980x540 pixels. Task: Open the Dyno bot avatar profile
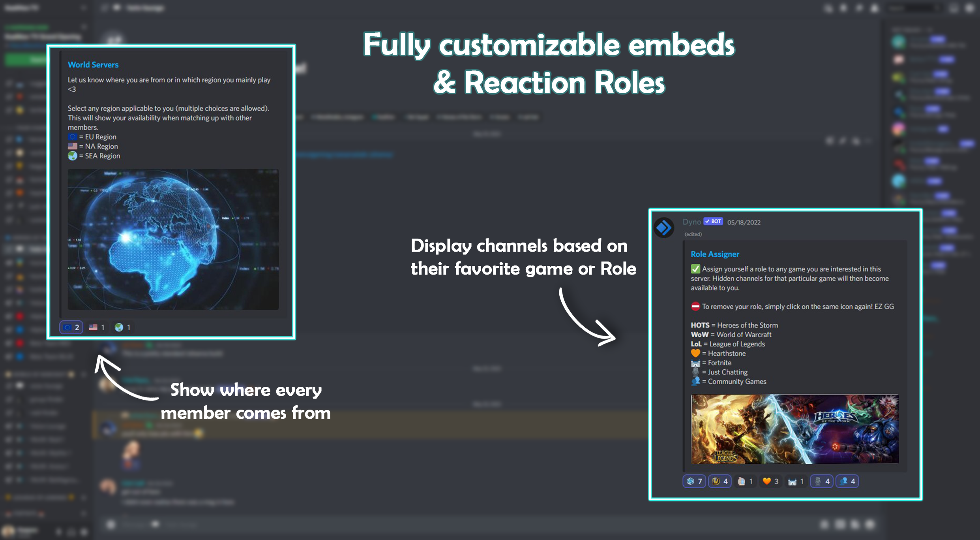click(664, 228)
